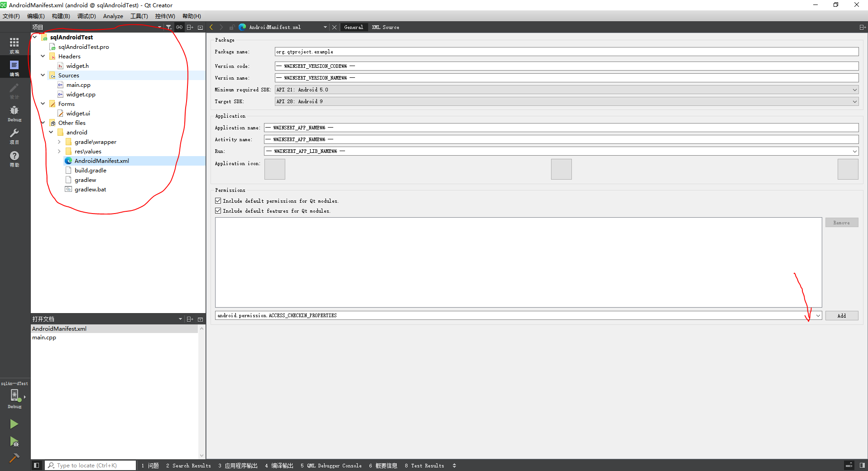Image resolution: width=868 pixels, height=471 pixels.
Task: Select widget.ui under Forms
Action: coord(78,113)
